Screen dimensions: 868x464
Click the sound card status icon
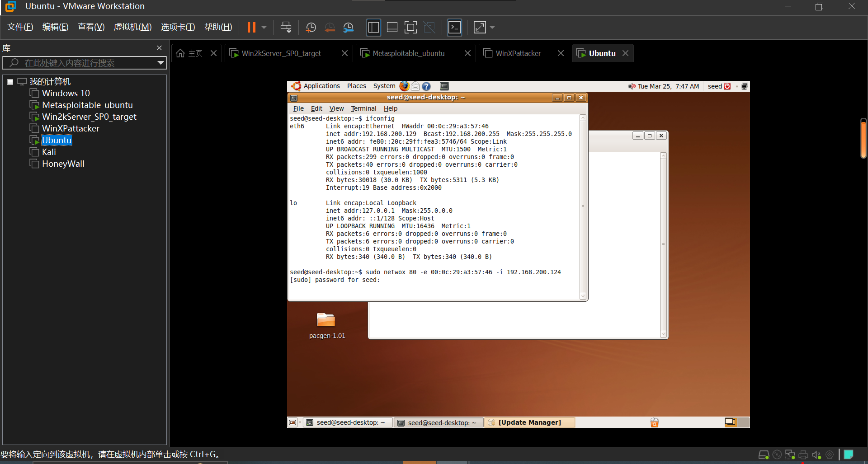click(x=816, y=455)
